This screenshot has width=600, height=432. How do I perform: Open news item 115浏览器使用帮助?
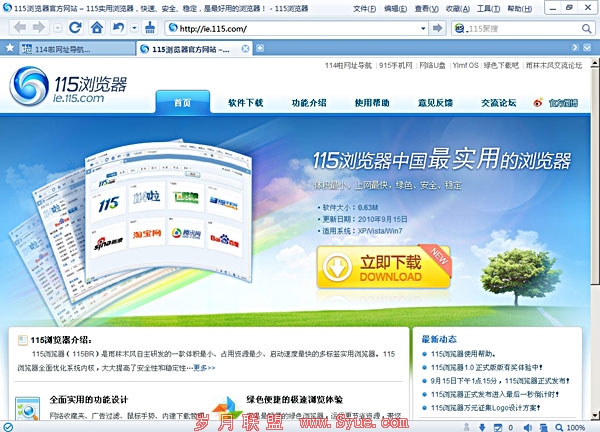click(463, 354)
